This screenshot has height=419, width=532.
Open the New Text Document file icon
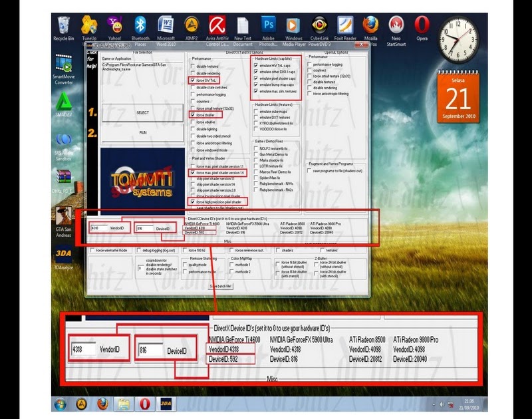coord(243,31)
